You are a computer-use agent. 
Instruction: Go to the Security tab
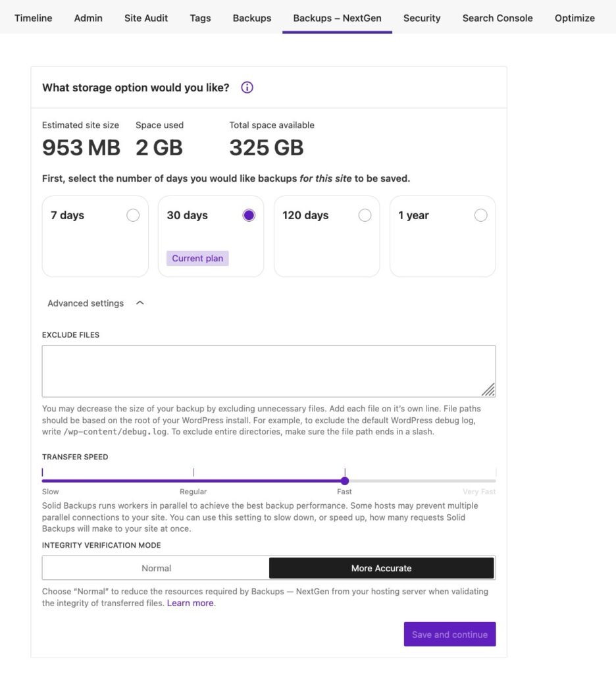tap(422, 18)
